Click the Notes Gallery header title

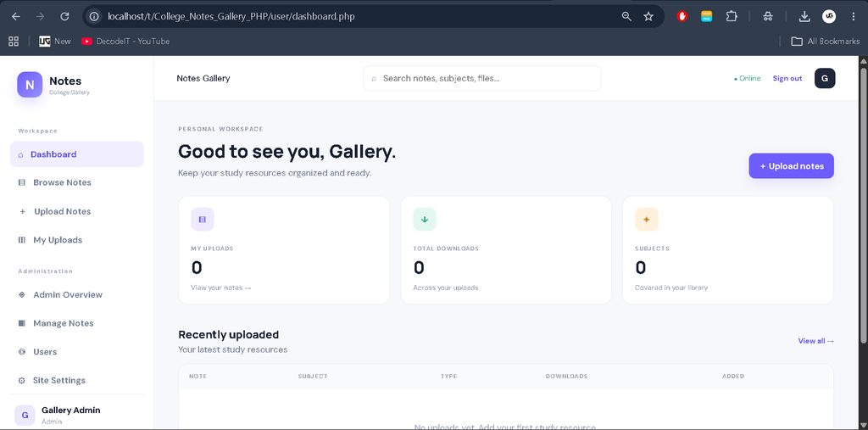[203, 79]
